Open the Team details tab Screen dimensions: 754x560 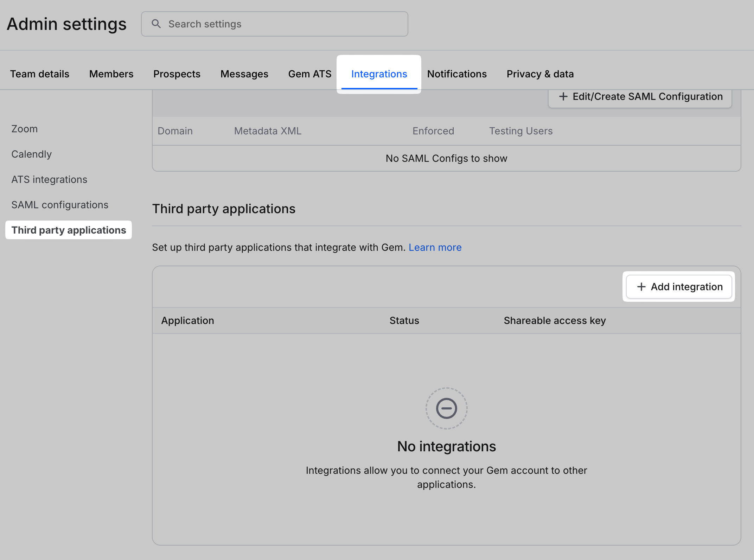[39, 74]
